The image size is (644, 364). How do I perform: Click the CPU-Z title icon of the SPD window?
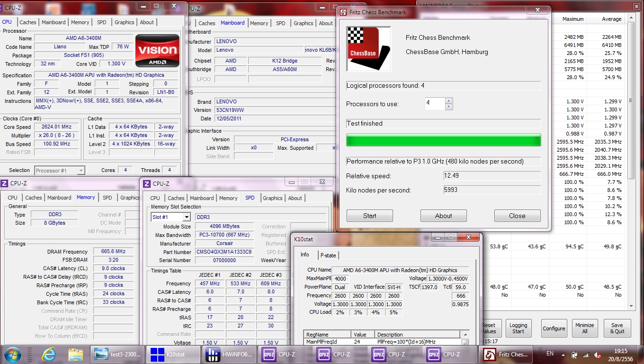click(x=147, y=184)
